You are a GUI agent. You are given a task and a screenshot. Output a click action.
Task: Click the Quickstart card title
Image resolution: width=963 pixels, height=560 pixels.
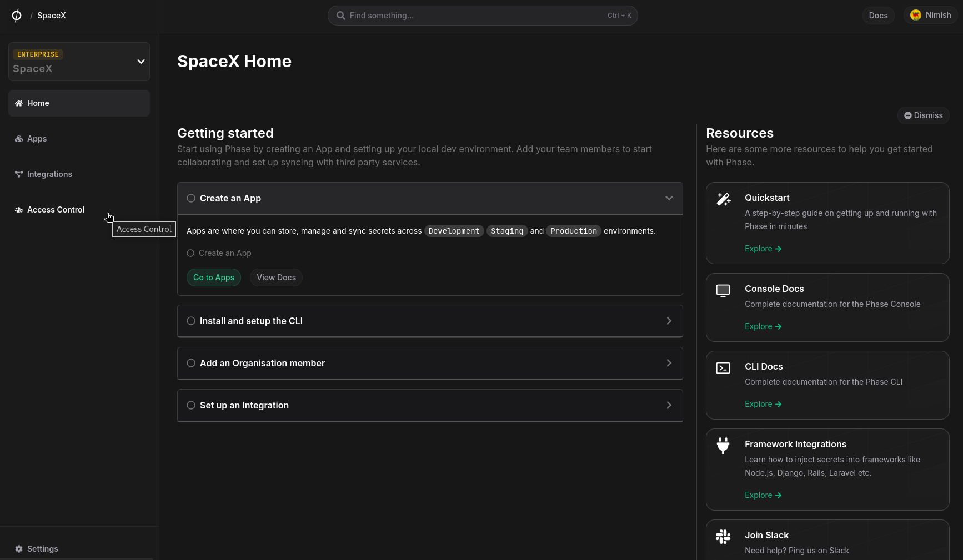click(767, 198)
